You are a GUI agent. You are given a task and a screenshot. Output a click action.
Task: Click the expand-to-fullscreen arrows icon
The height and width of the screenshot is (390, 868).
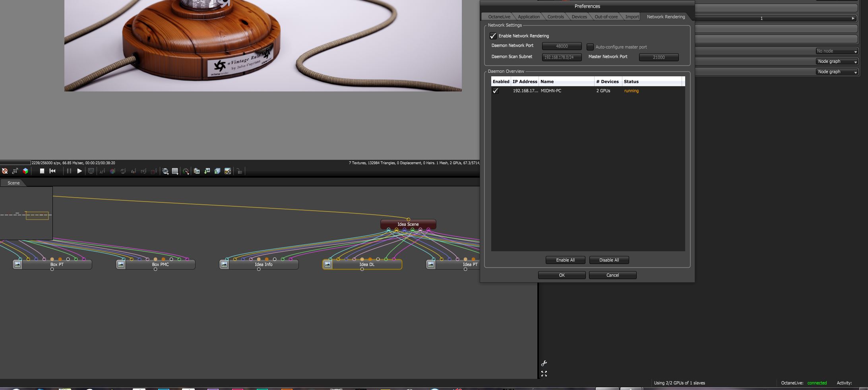coord(544,374)
